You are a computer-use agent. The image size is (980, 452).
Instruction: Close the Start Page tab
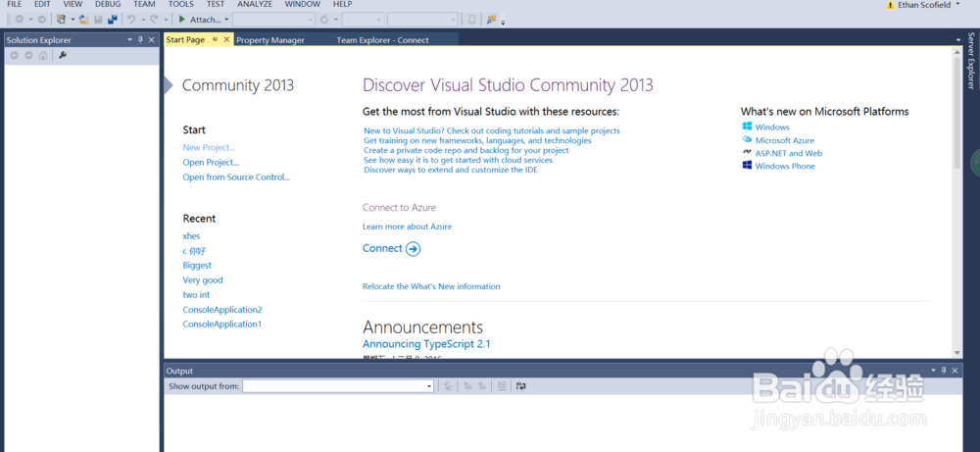click(226, 39)
